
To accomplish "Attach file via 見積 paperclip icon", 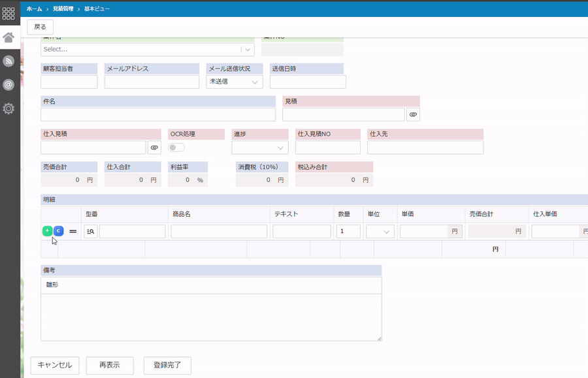I will pos(413,115).
